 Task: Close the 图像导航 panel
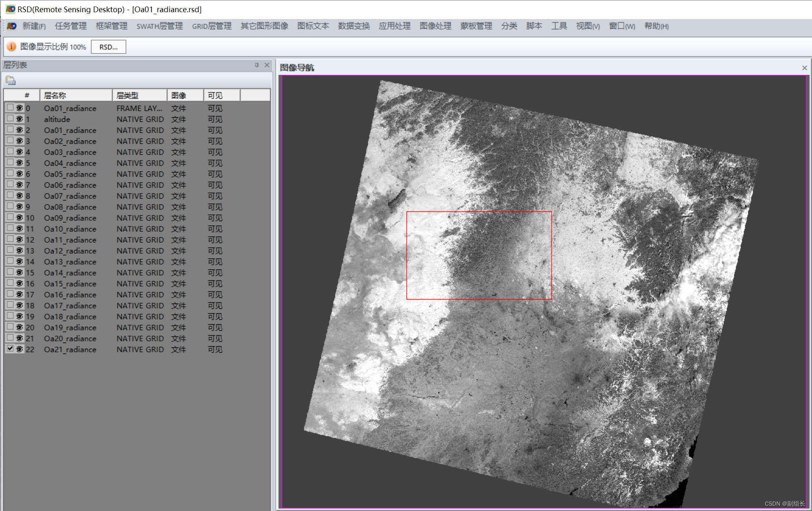coord(804,68)
